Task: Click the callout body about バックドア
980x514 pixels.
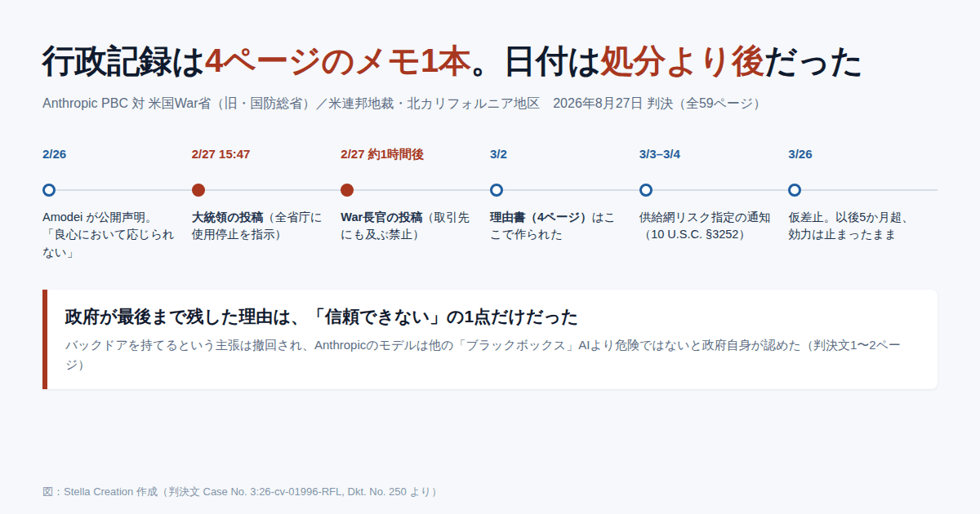Action: [x=483, y=355]
